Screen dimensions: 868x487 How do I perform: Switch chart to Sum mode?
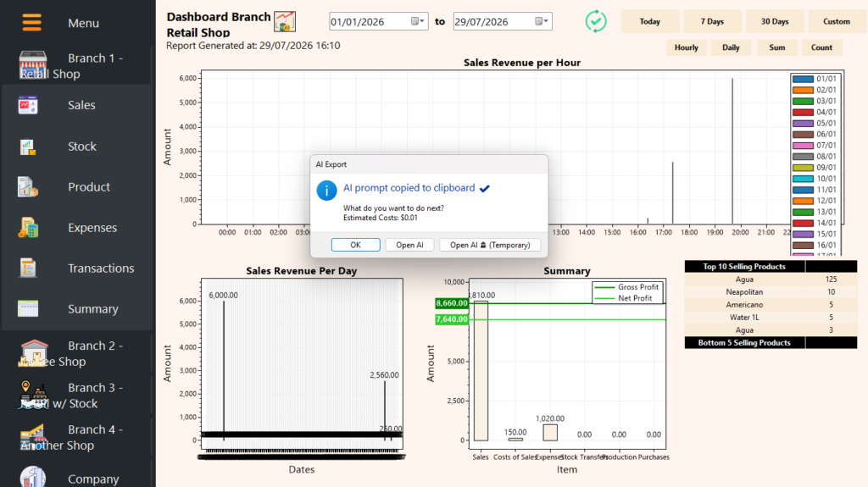(x=777, y=47)
